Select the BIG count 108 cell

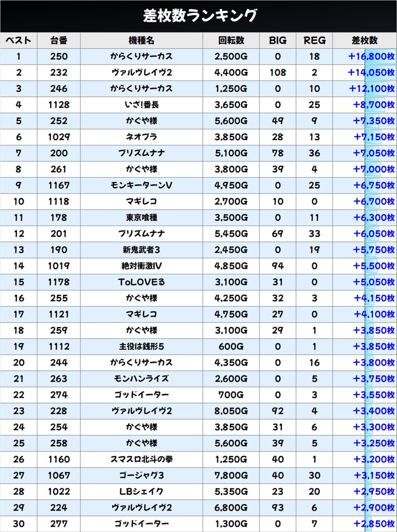pos(278,73)
